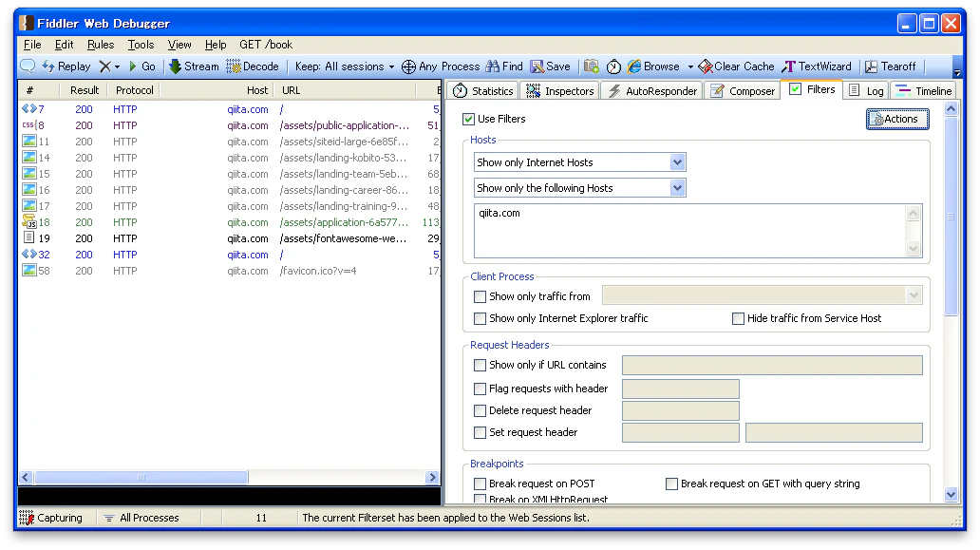Expand the Remove X dropdown arrow

point(117,66)
